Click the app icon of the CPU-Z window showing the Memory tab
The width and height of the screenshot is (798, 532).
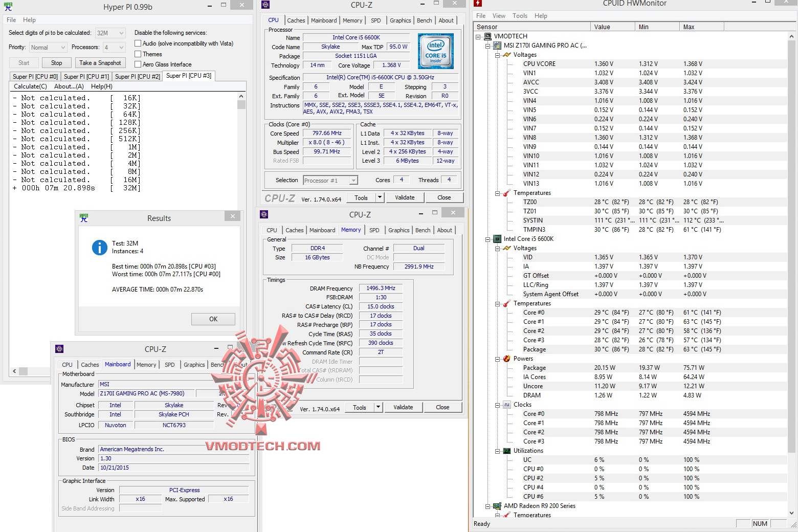click(264, 214)
